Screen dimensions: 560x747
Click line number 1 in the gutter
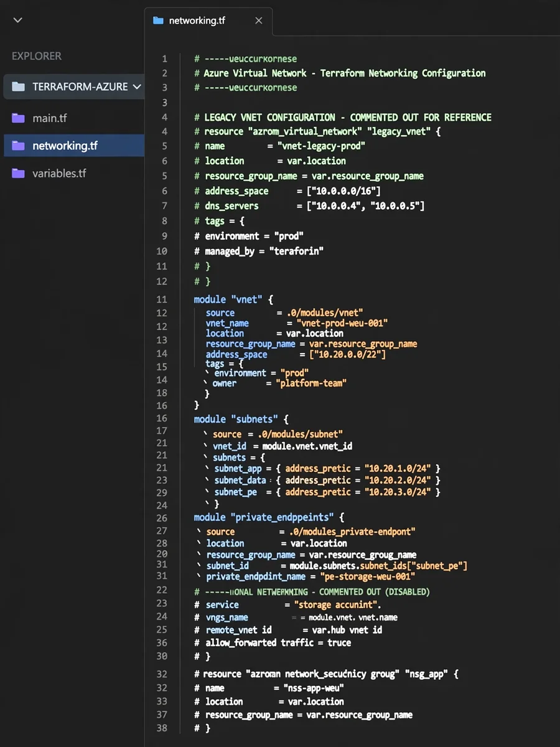click(164, 59)
